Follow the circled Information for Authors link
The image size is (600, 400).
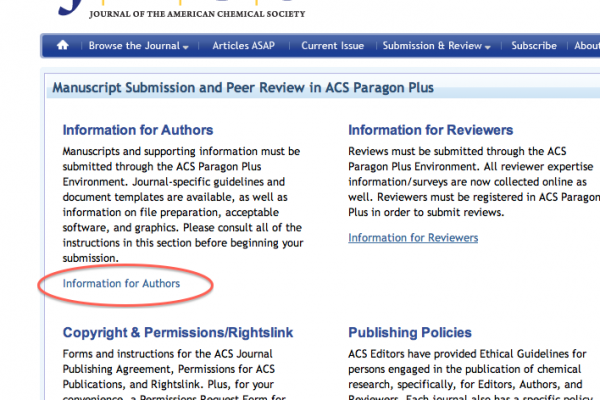[x=121, y=284]
